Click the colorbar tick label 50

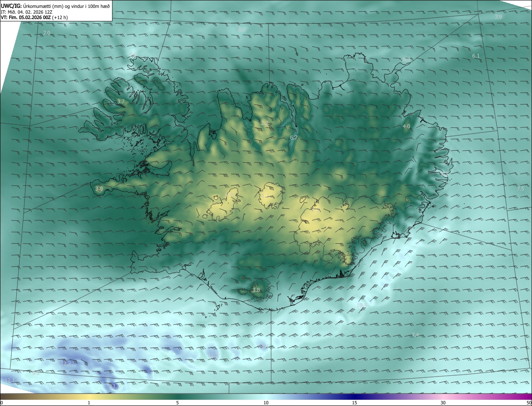pos(529,403)
